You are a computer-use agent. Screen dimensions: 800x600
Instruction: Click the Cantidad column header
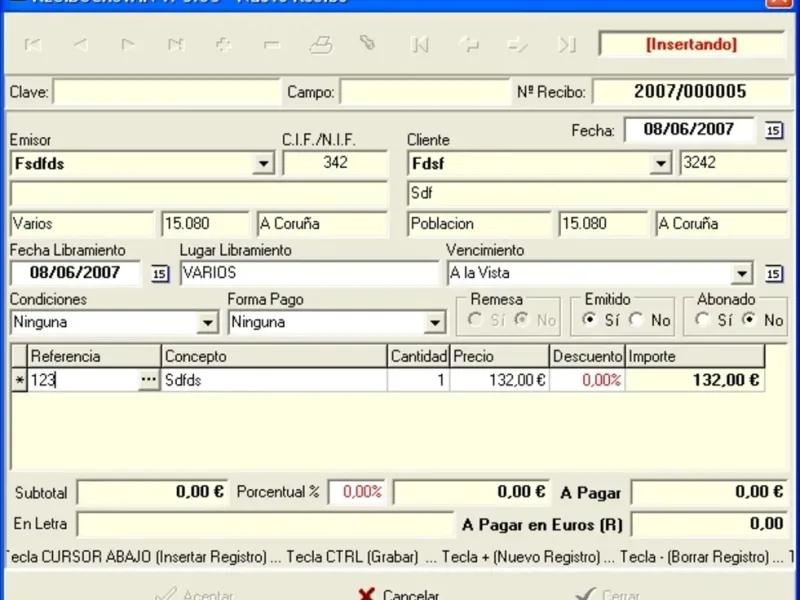tap(418, 356)
